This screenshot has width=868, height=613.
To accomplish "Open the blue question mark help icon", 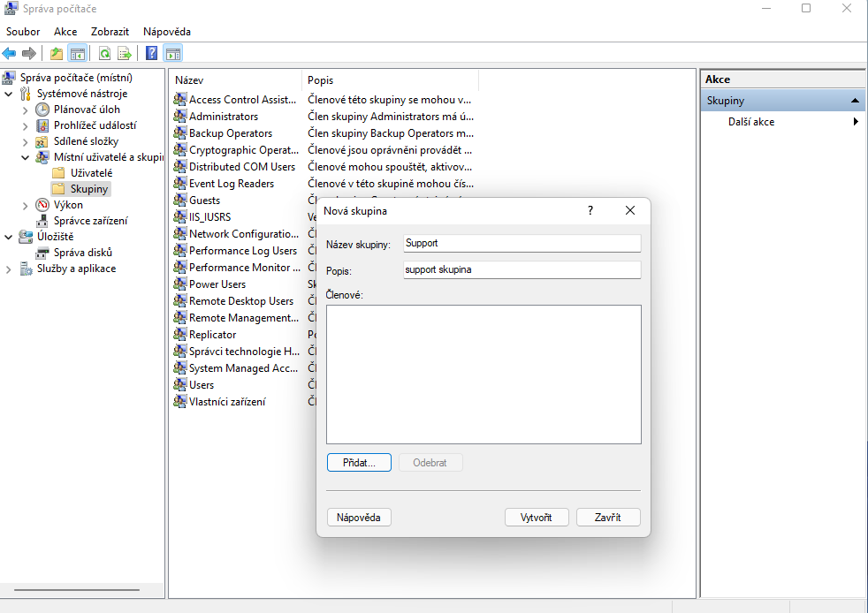I will 152,53.
